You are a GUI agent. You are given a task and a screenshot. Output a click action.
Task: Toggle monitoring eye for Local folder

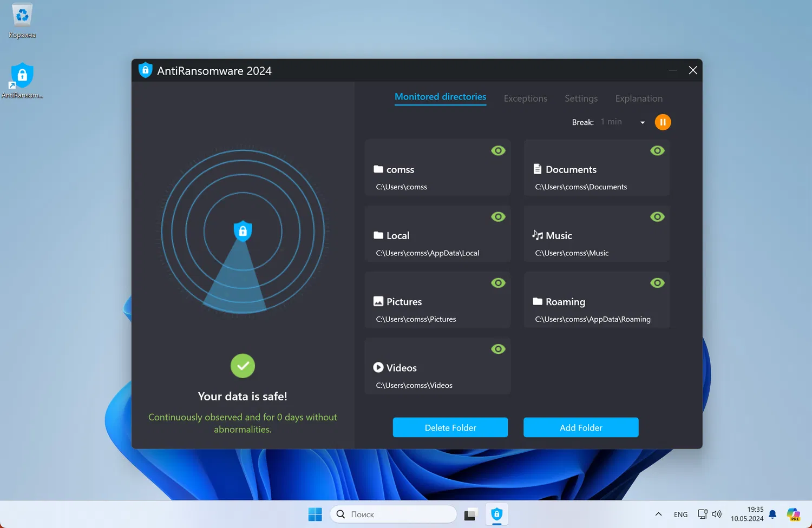coord(498,217)
